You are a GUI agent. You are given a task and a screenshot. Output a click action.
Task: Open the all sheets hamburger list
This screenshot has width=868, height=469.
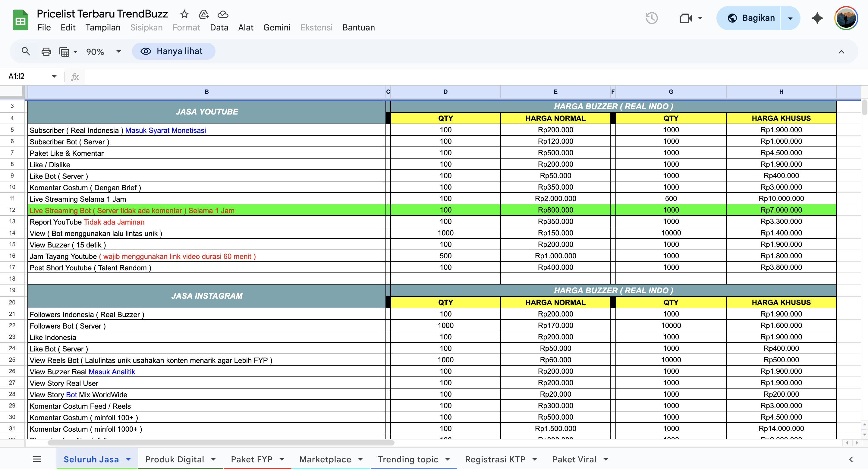[x=37, y=459]
